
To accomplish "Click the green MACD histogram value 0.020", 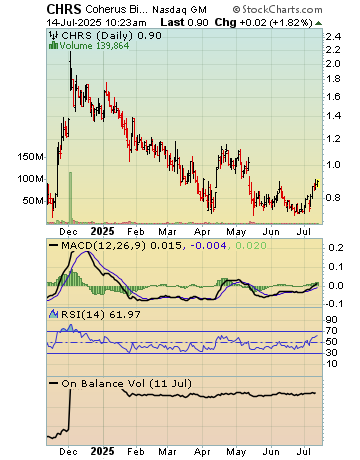I will 251,246.
